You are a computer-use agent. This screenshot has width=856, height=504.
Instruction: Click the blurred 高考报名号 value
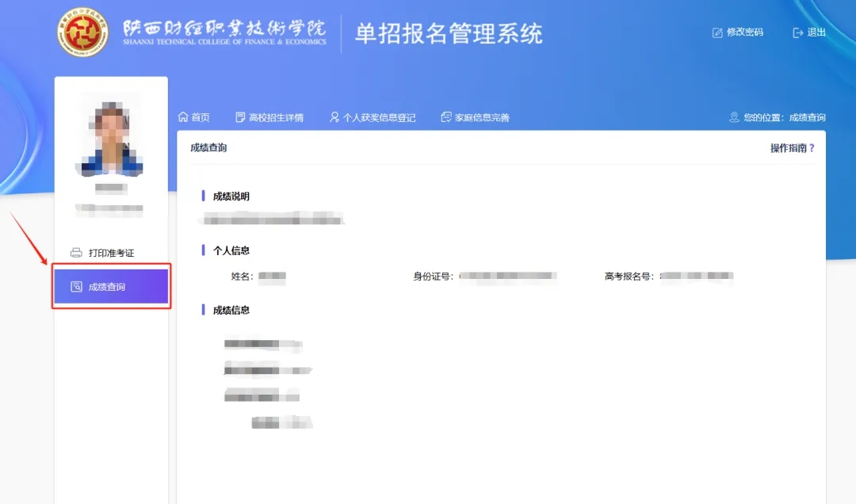tap(697, 277)
